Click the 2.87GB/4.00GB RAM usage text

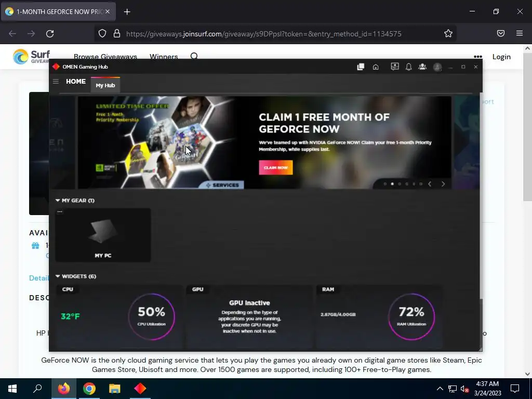pyautogui.click(x=338, y=314)
